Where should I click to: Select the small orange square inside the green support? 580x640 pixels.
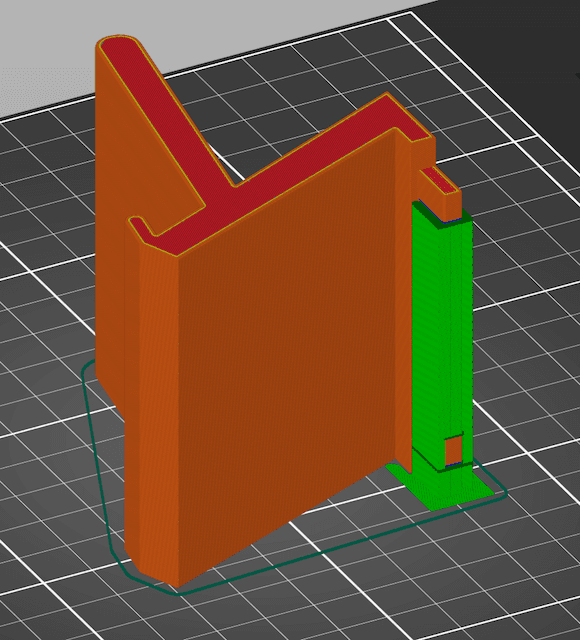pos(453,450)
